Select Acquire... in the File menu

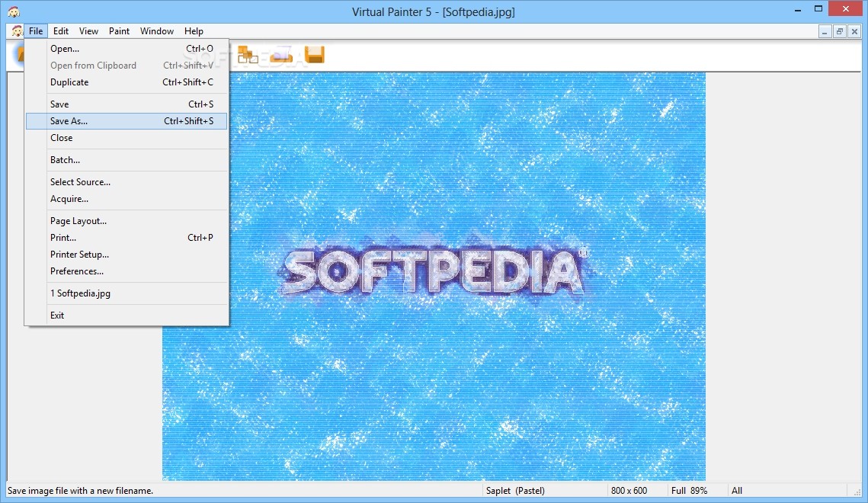127,199
